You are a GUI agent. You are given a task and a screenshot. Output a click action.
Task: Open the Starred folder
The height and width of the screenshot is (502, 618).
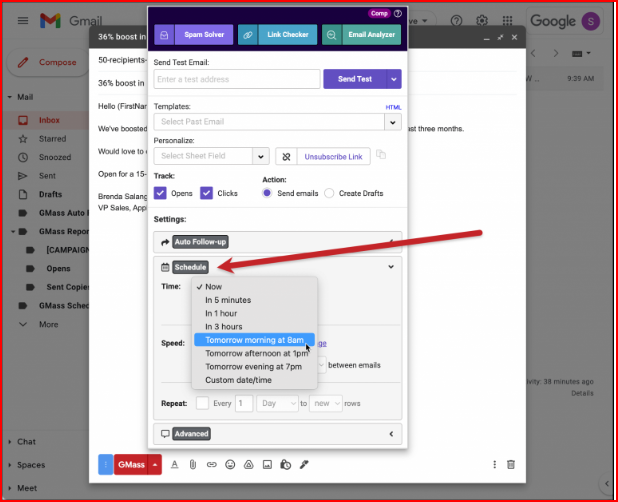(52, 139)
